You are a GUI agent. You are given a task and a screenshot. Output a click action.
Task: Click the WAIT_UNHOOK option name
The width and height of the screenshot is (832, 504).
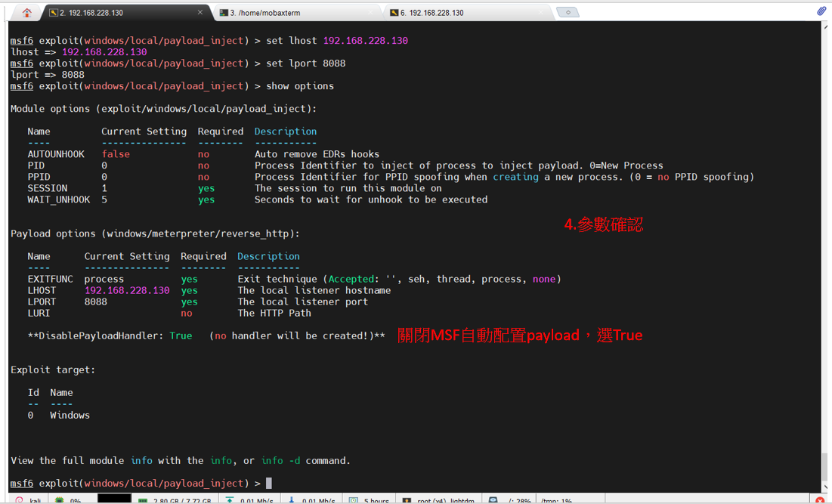tap(59, 199)
